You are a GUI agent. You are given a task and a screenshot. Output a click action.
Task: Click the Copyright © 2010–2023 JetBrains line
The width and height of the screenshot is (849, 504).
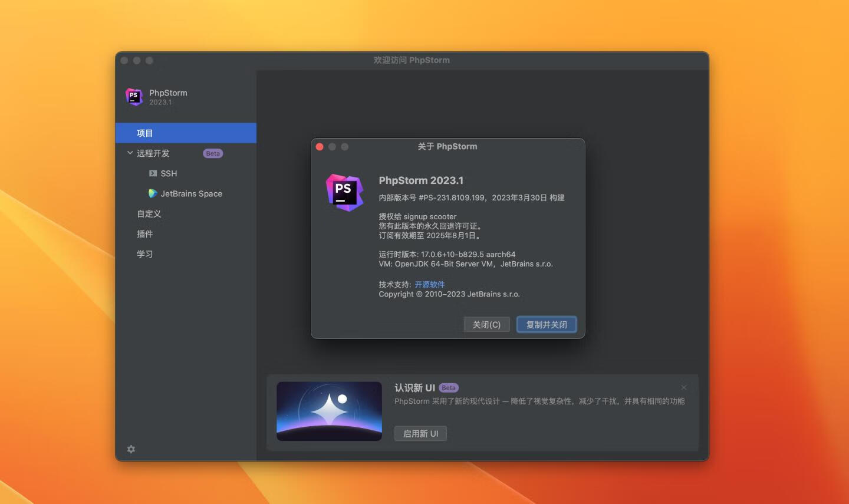(x=449, y=294)
